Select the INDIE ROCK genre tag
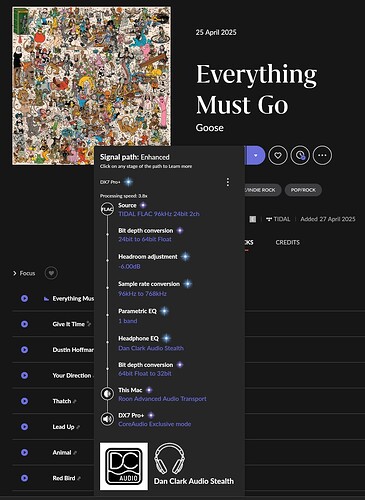The image size is (365, 500). 262,190
